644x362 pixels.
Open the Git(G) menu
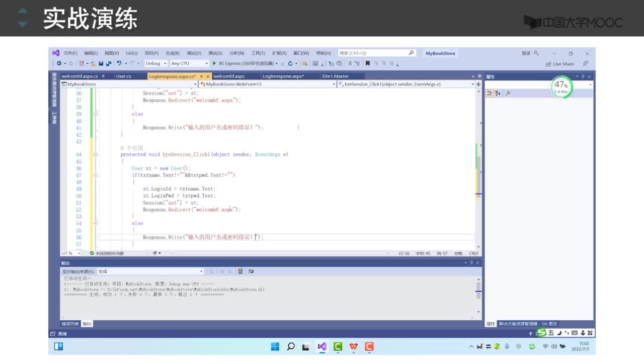click(x=131, y=53)
